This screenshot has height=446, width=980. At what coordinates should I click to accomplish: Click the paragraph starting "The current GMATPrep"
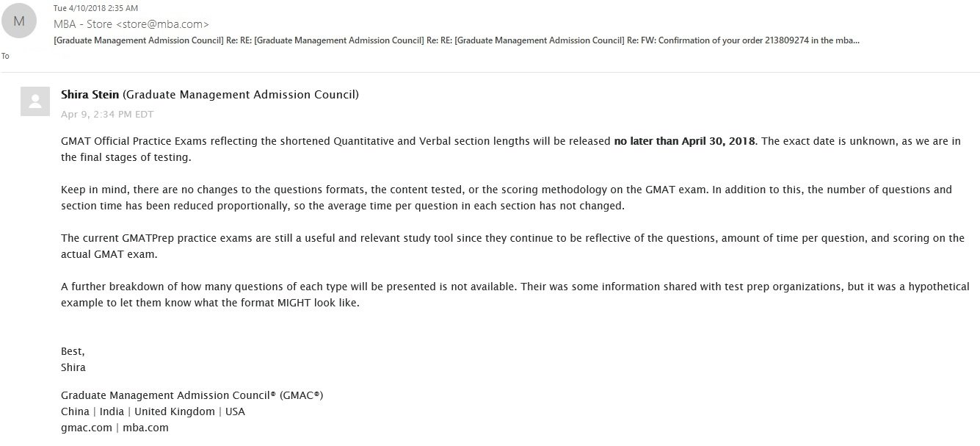click(512, 246)
